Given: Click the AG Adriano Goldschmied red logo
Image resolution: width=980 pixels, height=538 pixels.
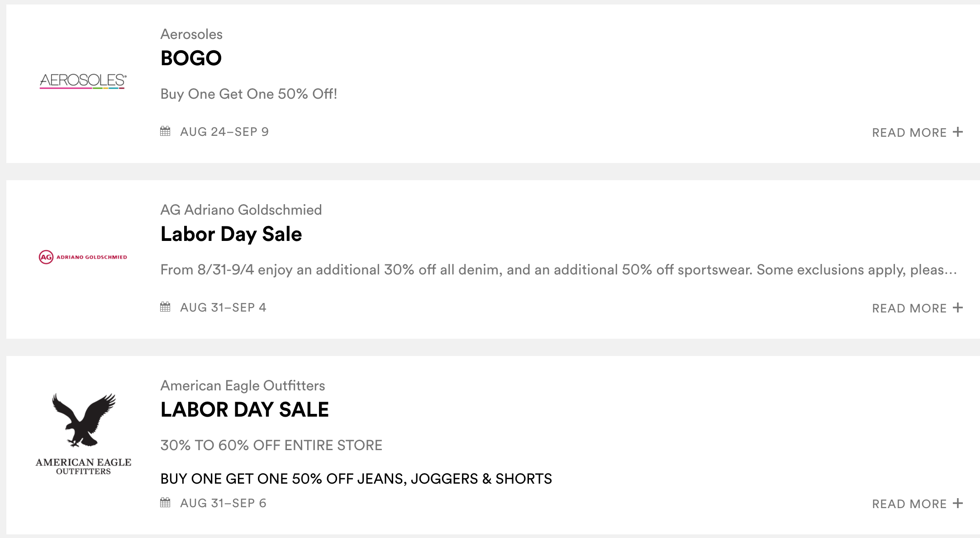Looking at the screenshot, I should (83, 257).
